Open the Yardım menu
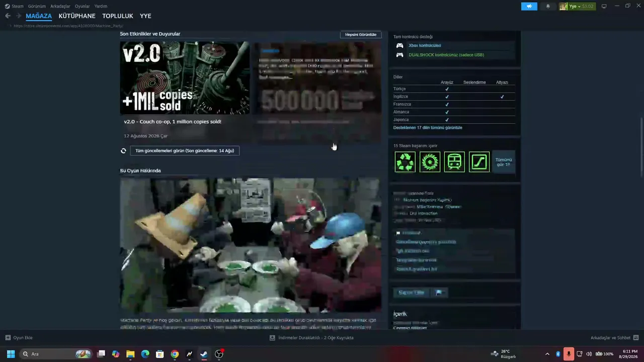This screenshot has width=644, height=362. click(x=101, y=6)
